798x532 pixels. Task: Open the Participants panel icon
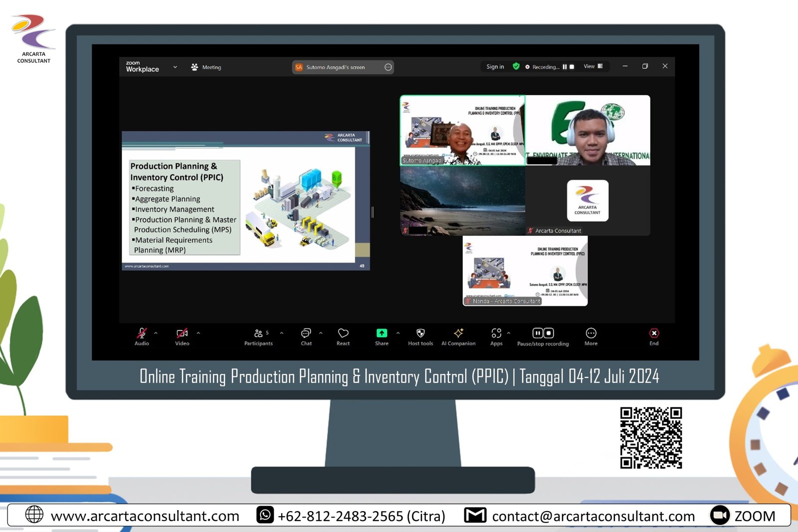coord(258,334)
